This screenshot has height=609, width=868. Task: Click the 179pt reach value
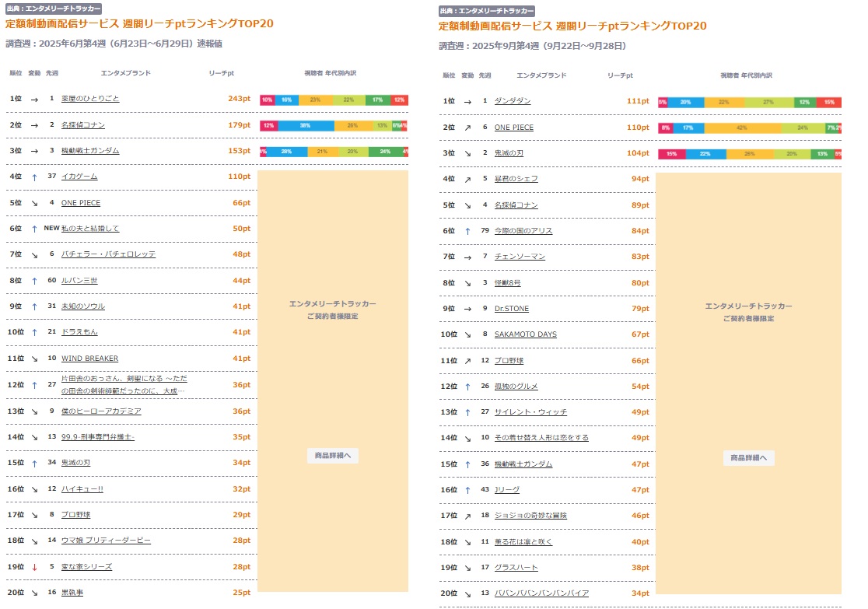point(239,125)
